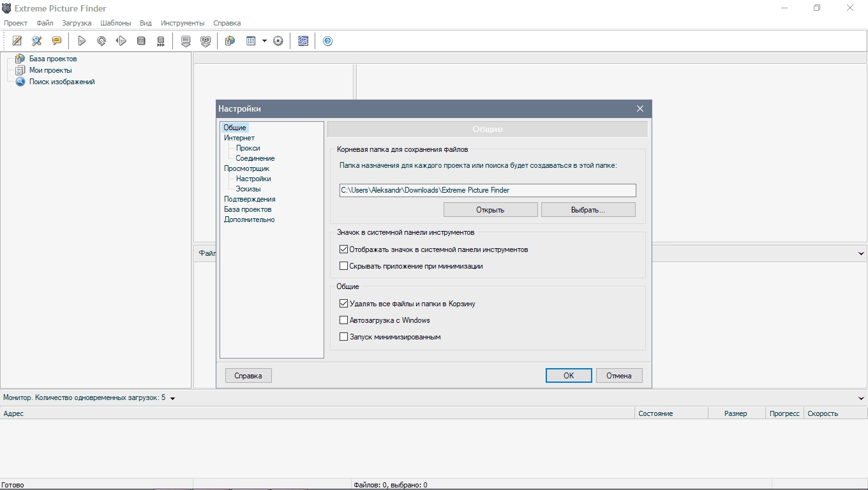The height and width of the screenshot is (490, 868).
Task: Close the Настройки dialog
Action: coord(640,108)
